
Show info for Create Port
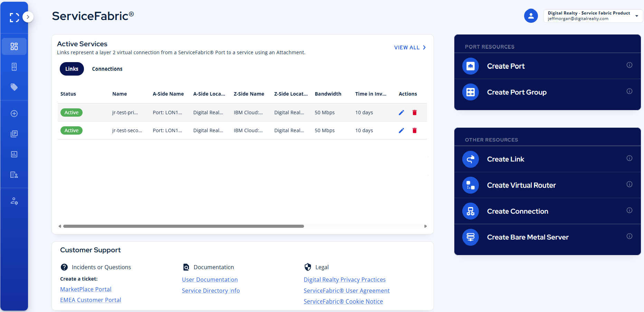(629, 65)
